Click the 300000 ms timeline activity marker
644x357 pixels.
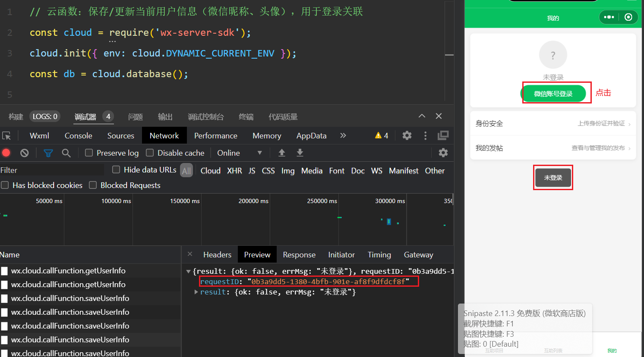[x=389, y=222]
